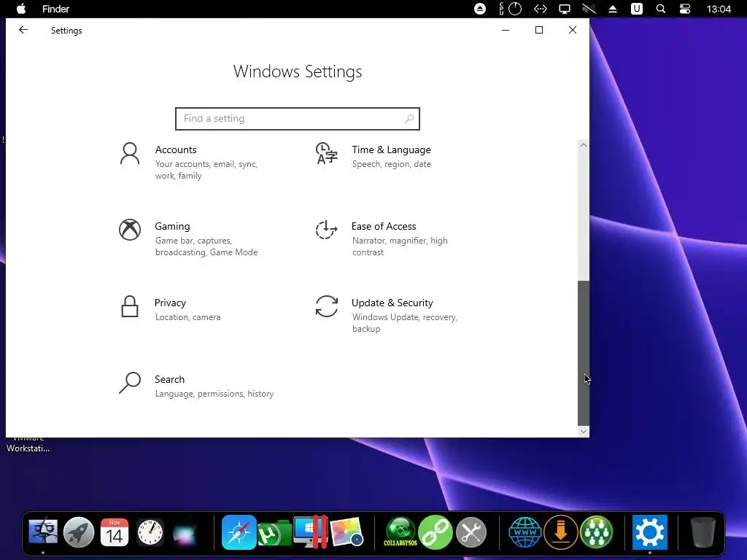Click the Spotlight search icon in menu bar

[x=661, y=9]
